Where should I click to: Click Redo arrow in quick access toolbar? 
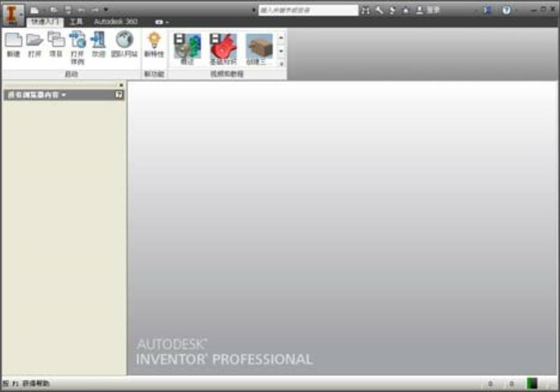pos(95,10)
